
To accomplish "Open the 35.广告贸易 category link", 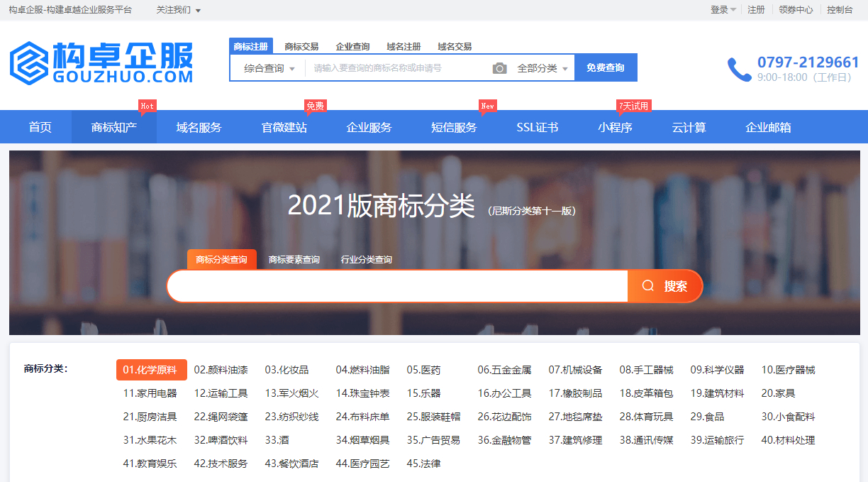I will (433, 440).
